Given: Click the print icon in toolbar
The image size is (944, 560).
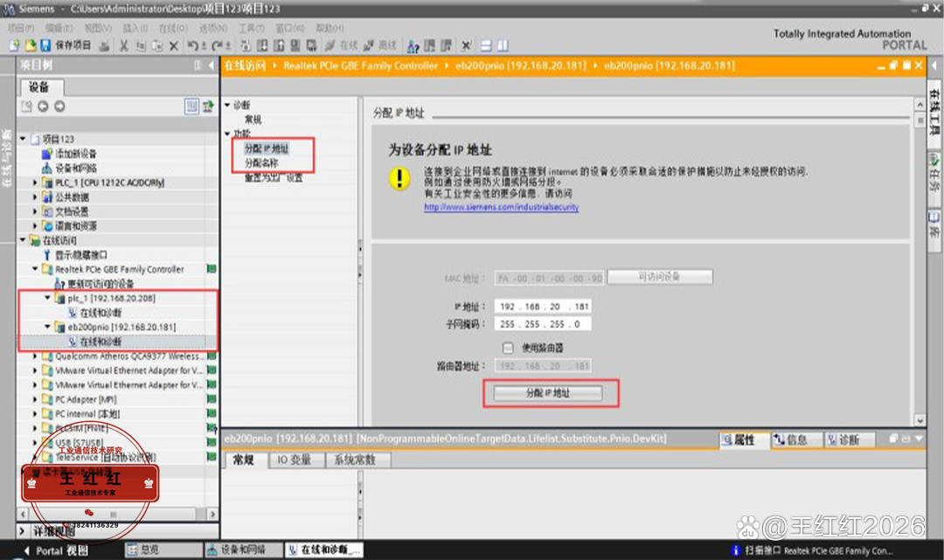Looking at the screenshot, I should tap(104, 45).
